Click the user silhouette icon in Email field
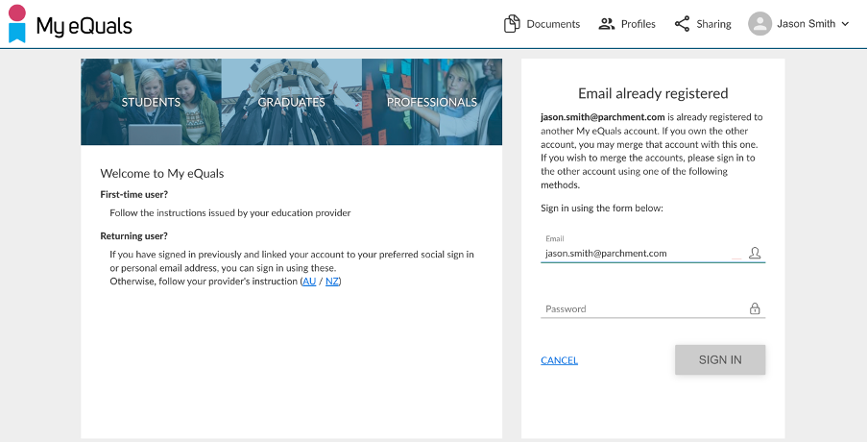This screenshot has height=442, width=868. click(x=755, y=253)
